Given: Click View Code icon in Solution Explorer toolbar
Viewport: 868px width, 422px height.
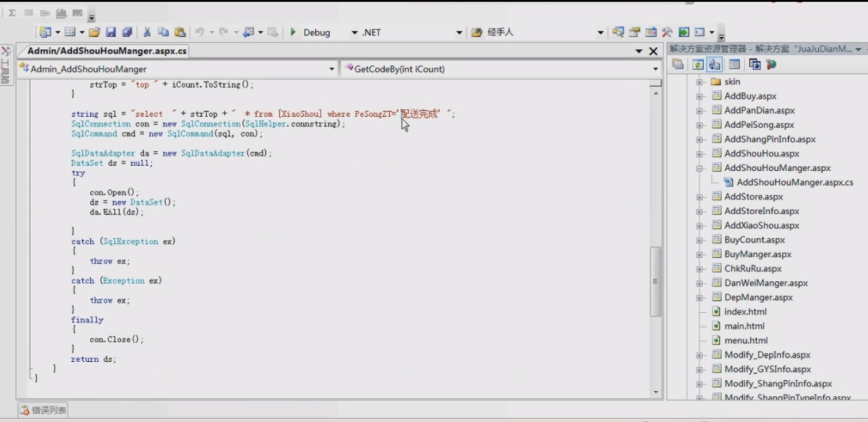Looking at the screenshot, I should [734, 64].
